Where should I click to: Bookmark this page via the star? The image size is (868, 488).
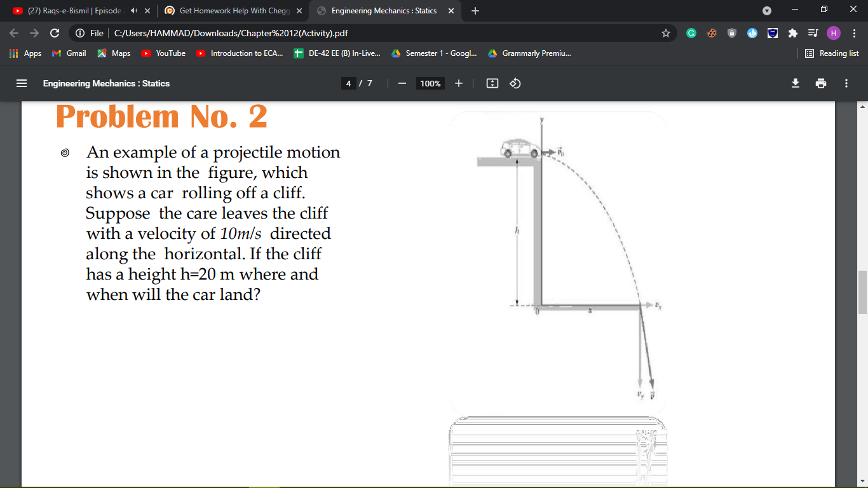[666, 32]
